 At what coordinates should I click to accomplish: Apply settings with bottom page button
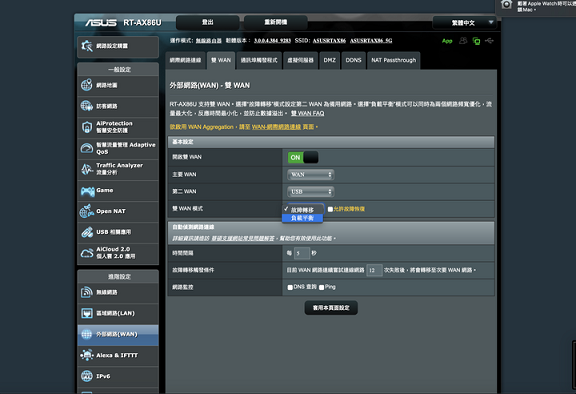click(331, 308)
